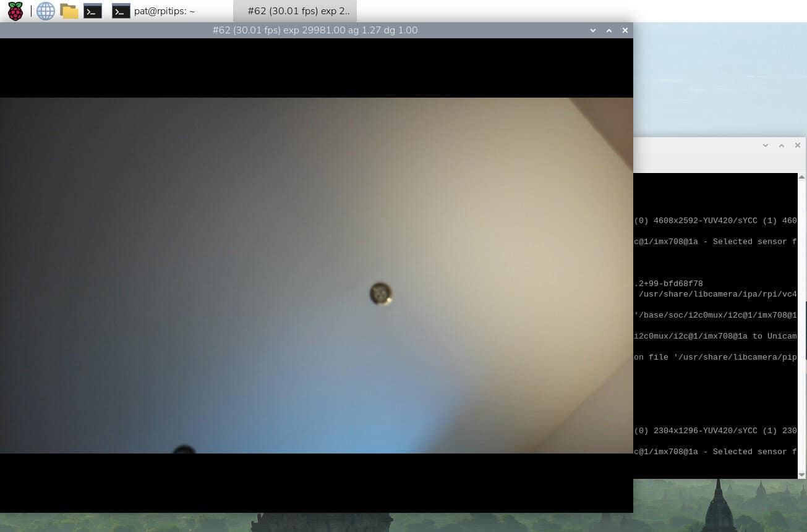
Task: Click the scroll-up arrow on the terminal scrollbar
Action: click(x=802, y=177)
